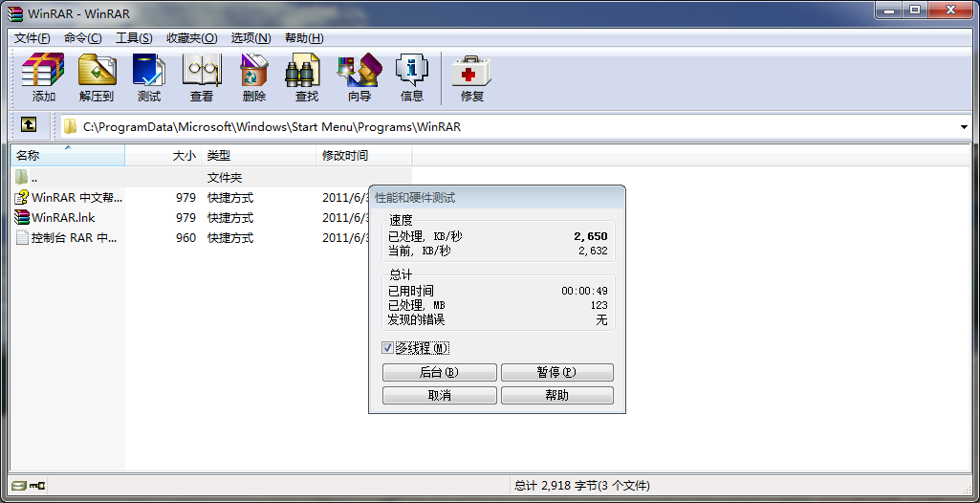Click the 后台(B) background button
This screenshot has height=503, width=980.
coord(440,372)
